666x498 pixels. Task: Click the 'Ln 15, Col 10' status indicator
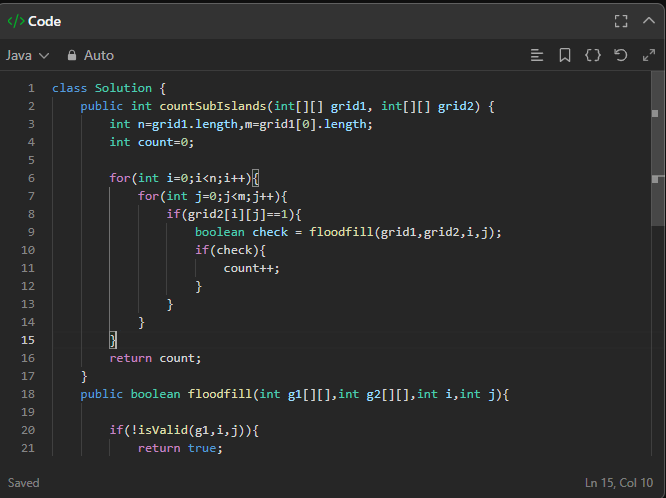618,483
